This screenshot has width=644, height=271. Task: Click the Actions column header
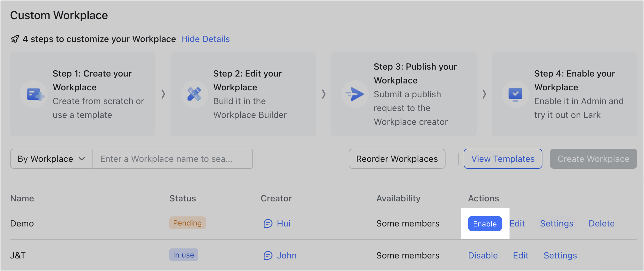coord(483,198)
